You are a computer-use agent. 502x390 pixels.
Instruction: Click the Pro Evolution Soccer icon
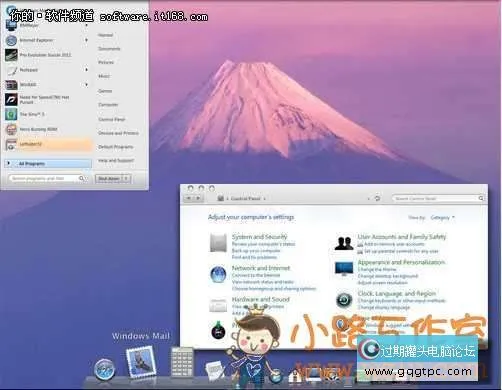(x=11, y=55)
